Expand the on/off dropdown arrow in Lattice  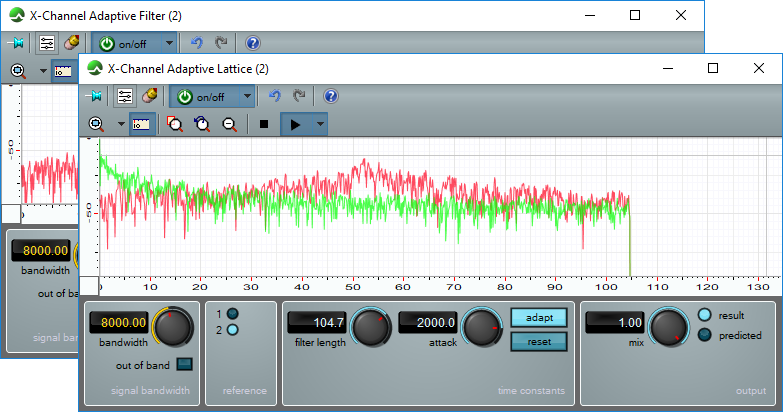tap(246, 97)
